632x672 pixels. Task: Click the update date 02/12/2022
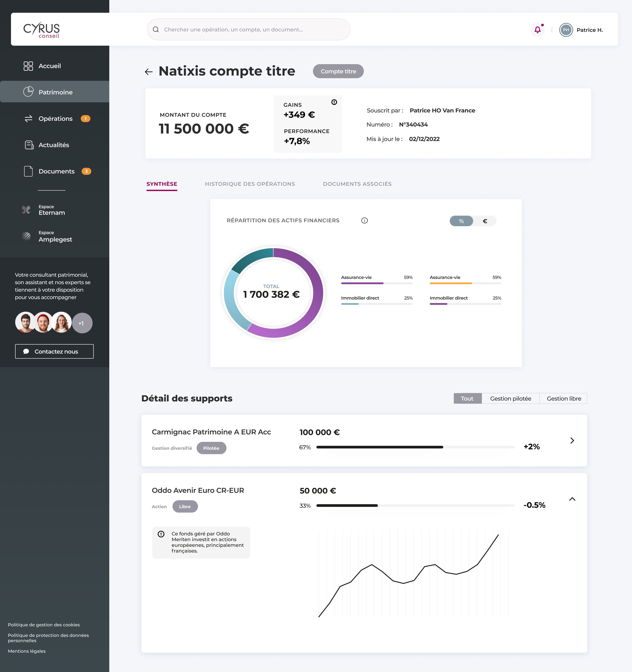pos(424,139)
